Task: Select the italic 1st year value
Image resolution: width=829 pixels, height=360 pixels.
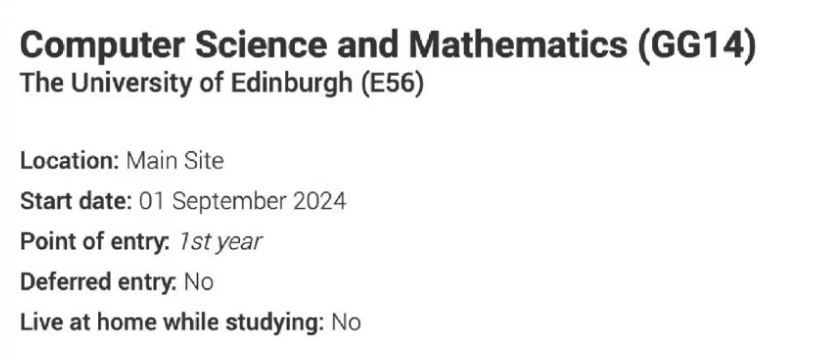Action: pos(220,242)
